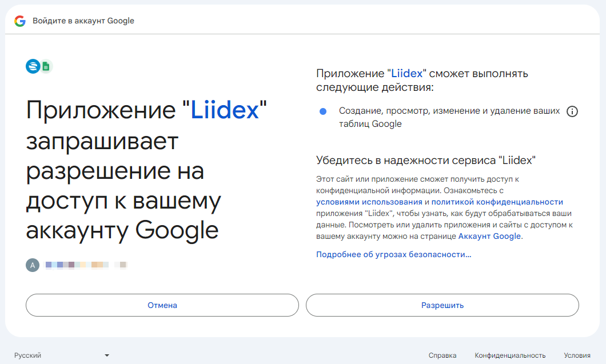Click the blurred account email address
606x364 pixels.
pyautogui.click(x=86, y=265)
